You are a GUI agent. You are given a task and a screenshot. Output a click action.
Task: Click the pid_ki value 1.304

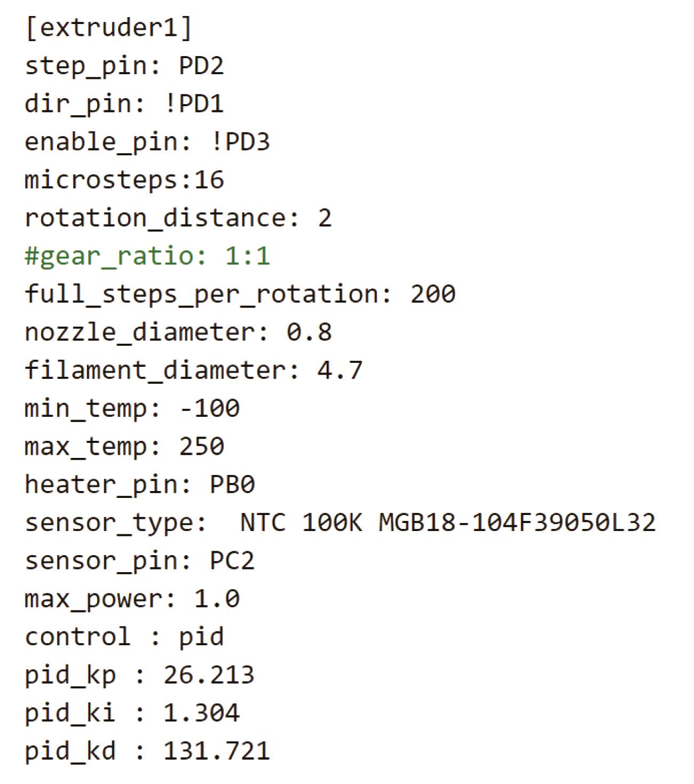click(x=202, y=713)
